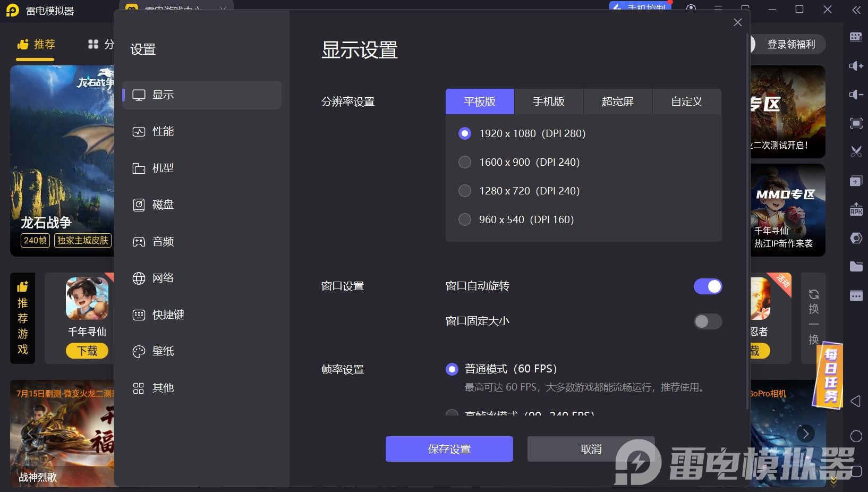
Task: Close the settings dialog with the X
Action: 737,22
